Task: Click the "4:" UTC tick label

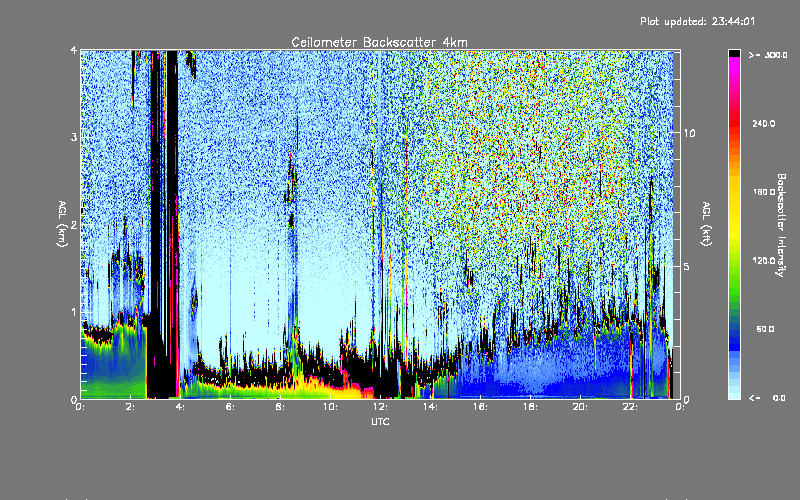Action: coord(181,407)
